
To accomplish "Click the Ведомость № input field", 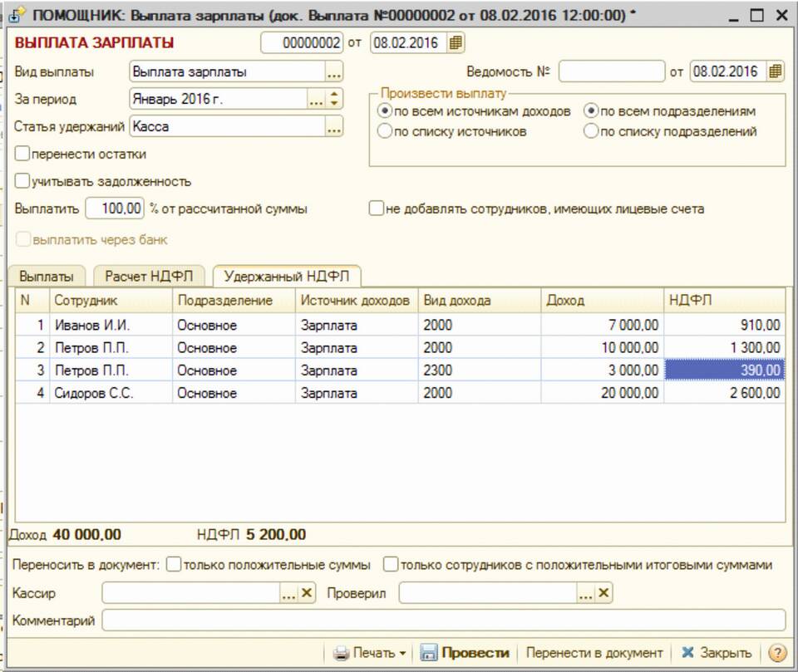I will 611,71.
